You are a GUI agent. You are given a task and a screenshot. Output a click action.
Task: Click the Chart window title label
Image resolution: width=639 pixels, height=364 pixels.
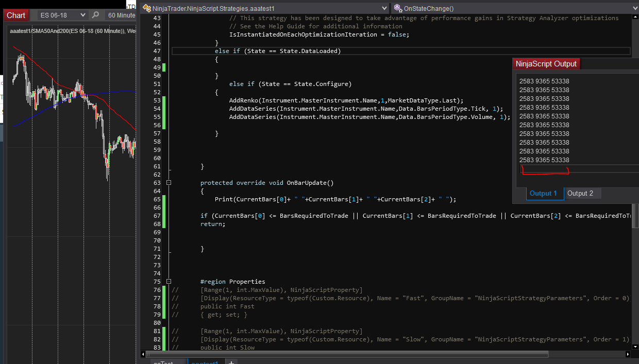pyautogui.click(x=16, y=15)
